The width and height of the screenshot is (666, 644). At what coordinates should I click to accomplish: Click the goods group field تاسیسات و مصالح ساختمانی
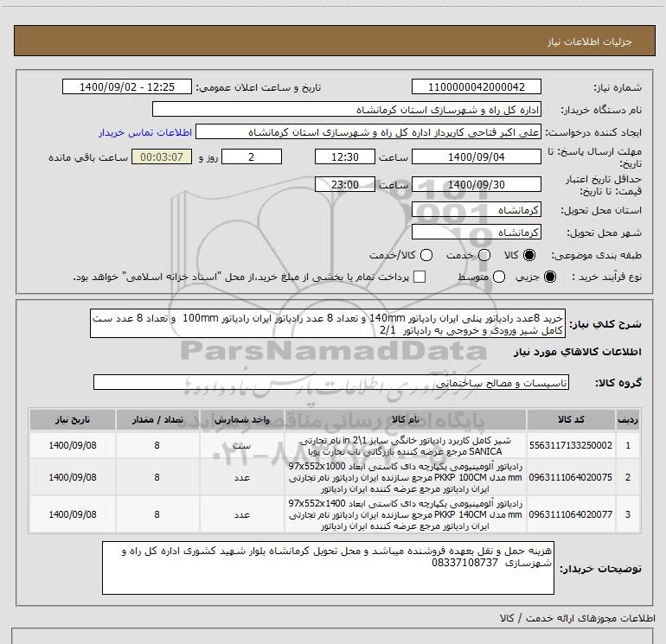pos(331,382)
